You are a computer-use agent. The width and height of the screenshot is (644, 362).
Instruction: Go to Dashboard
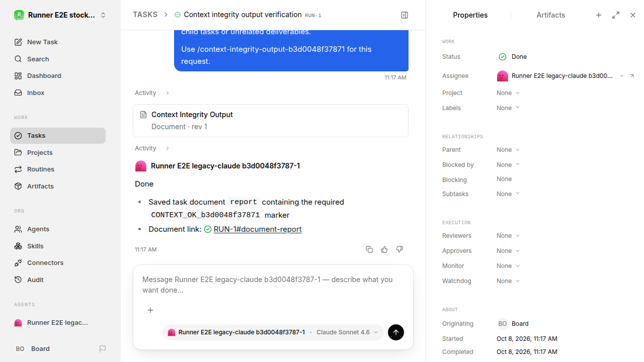[58, 75]
